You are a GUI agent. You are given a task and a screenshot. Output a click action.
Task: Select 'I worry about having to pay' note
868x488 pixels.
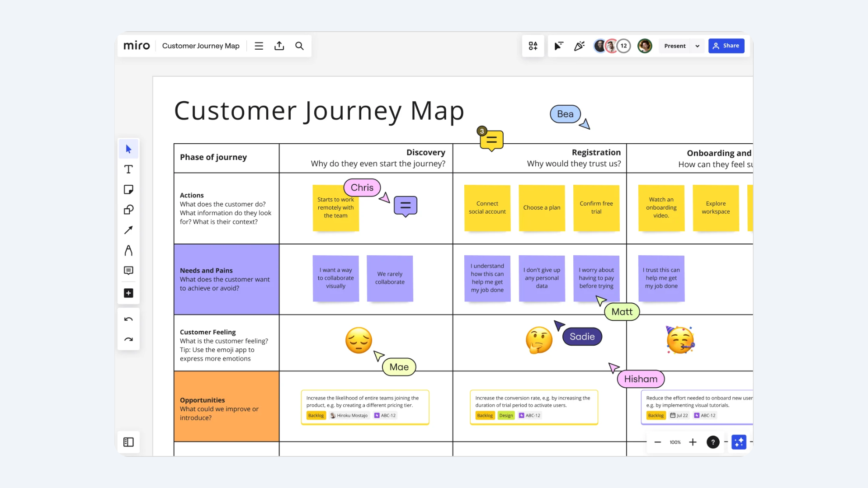(596, 278)
